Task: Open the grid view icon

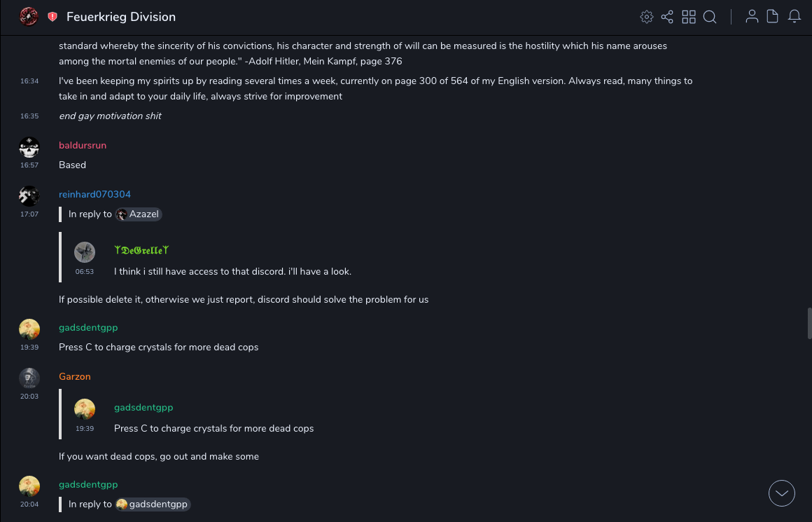Action: [689, 17]
